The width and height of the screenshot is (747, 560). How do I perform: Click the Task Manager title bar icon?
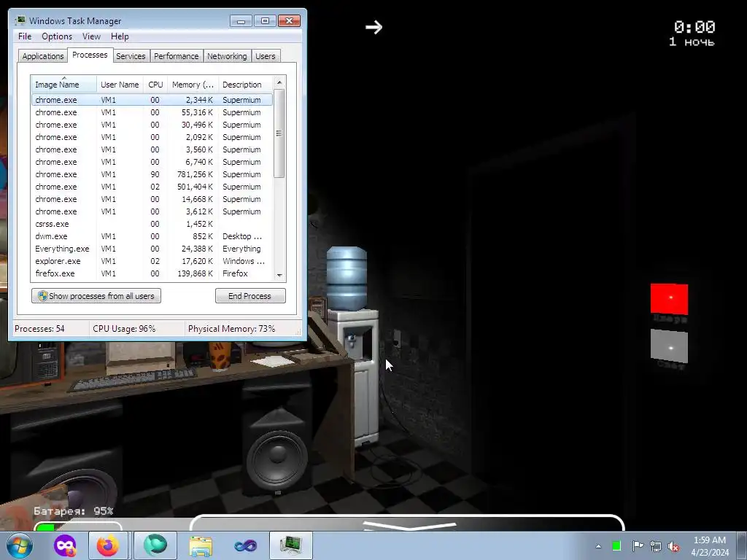coord(20,20)
